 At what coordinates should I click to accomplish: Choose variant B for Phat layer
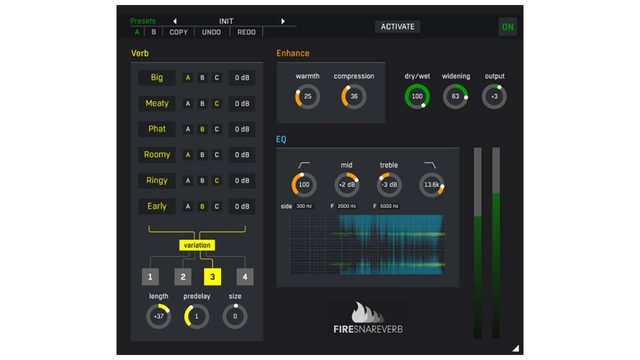(202, 129)
